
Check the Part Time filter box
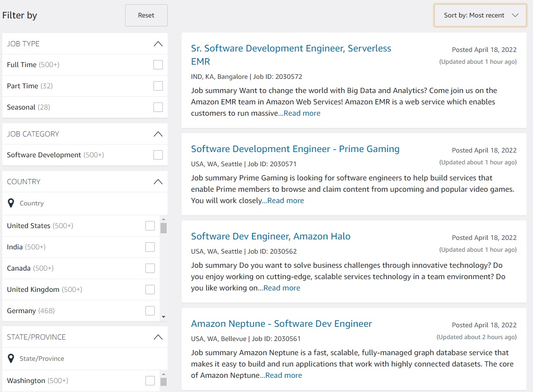(158, 86)
